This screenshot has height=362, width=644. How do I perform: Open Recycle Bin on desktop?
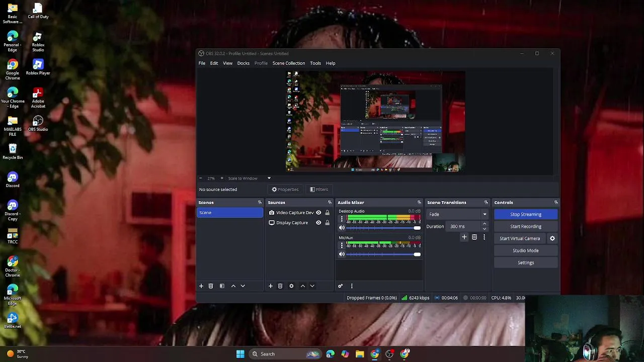click(13, 151)
